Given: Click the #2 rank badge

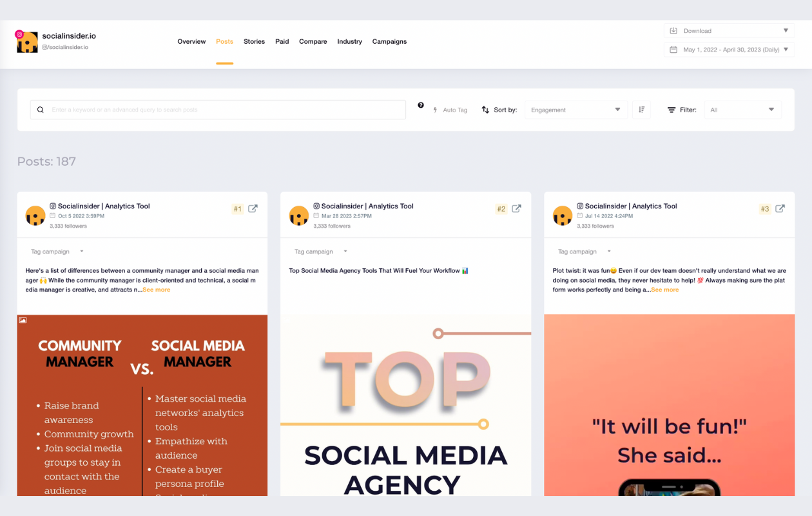Looking at the screenshot, I should coord(501,209).
